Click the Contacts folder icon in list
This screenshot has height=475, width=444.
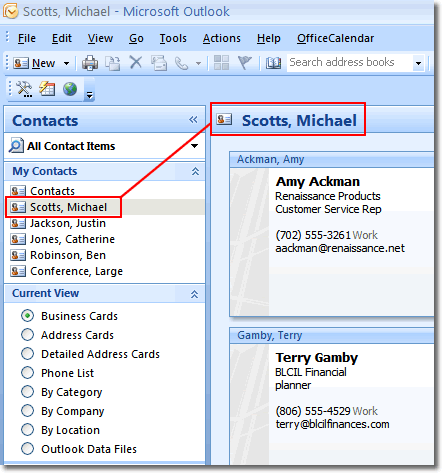pos(18,191)
